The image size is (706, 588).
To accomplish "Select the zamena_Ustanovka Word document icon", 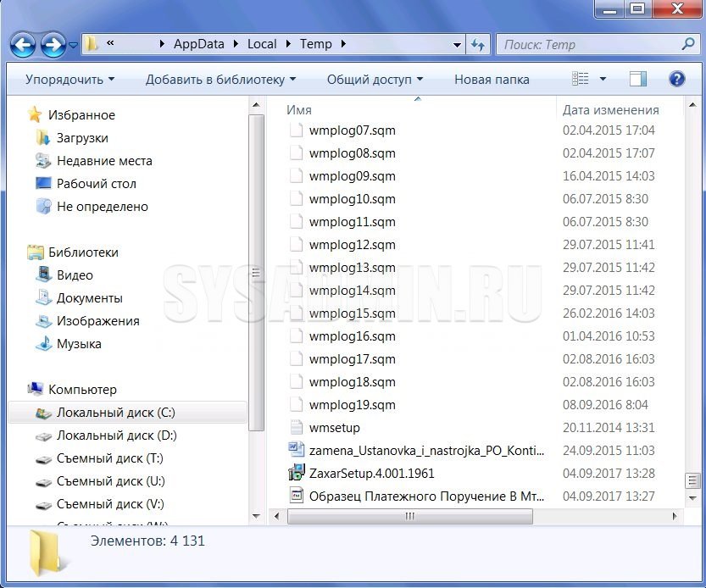I will (296, 450).
